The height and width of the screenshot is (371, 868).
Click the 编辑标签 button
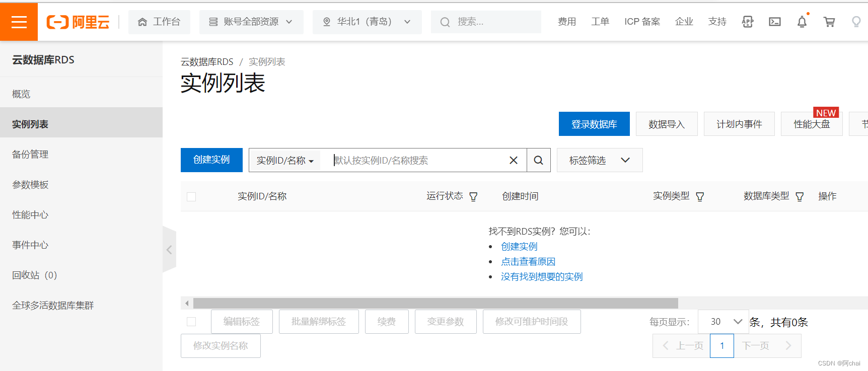pos(242,322)
